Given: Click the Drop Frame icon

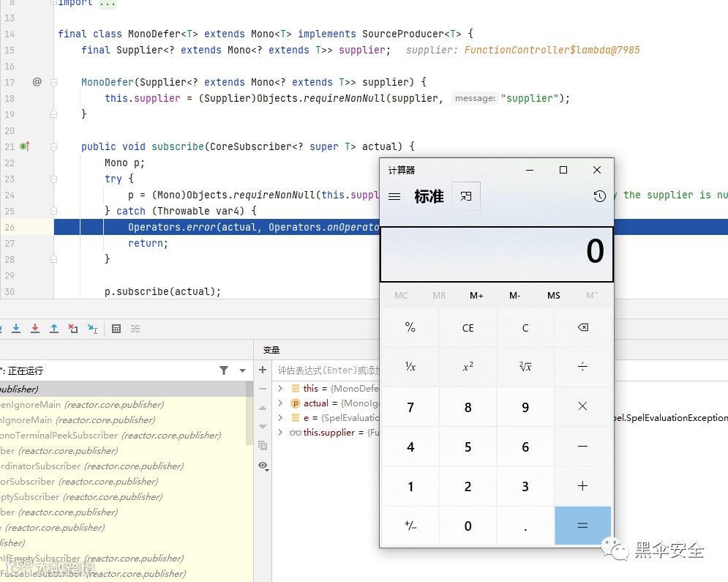Looking at the screenshot, I should click(73, 329).
